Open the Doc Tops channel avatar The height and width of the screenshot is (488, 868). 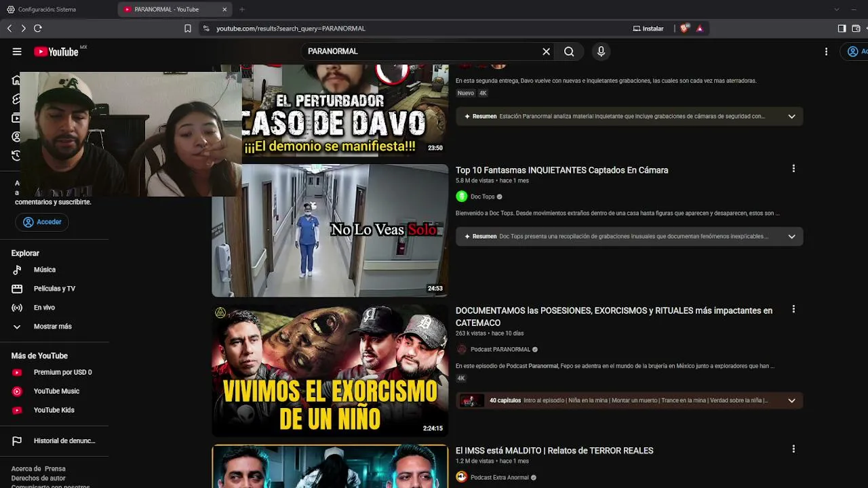(x=462, y=197)
